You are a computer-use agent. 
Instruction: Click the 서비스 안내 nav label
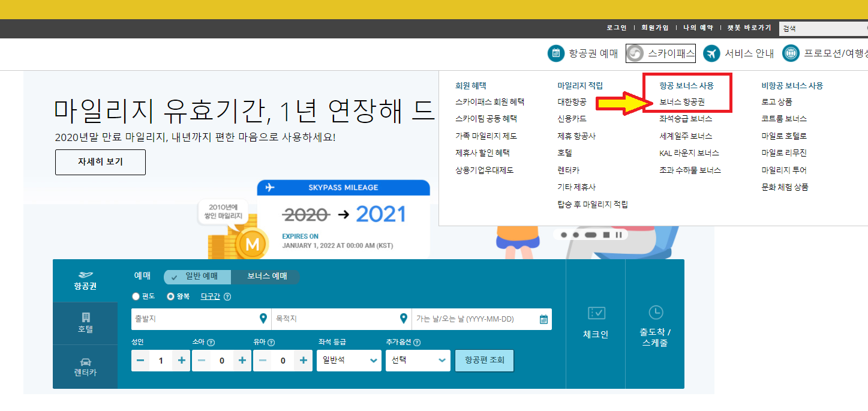pos(749,53)
